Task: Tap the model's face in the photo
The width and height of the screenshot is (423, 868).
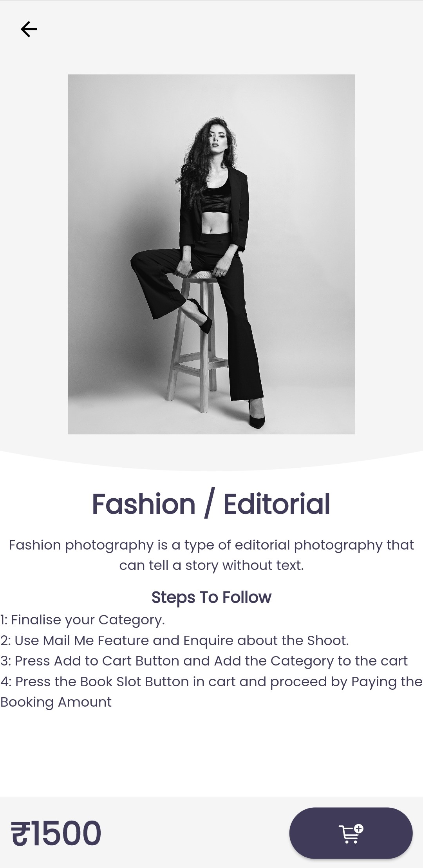Action: pyautogui.click(x=215, y=141)
